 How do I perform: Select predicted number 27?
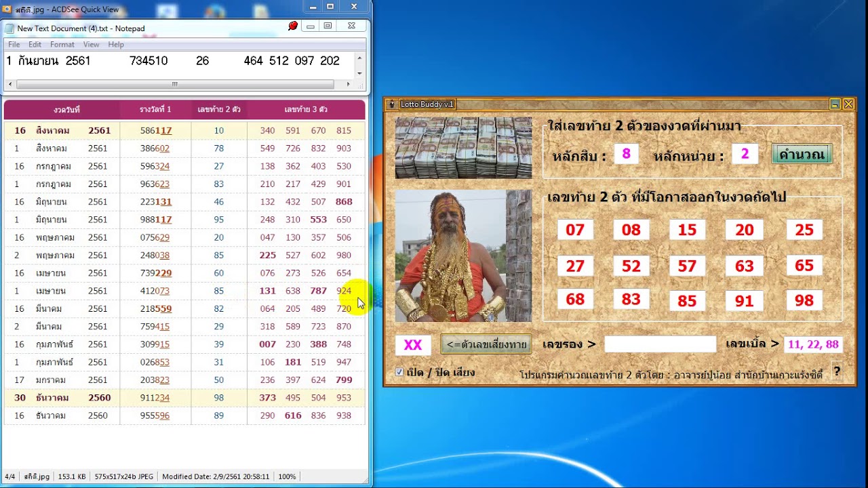coord(575,266)
